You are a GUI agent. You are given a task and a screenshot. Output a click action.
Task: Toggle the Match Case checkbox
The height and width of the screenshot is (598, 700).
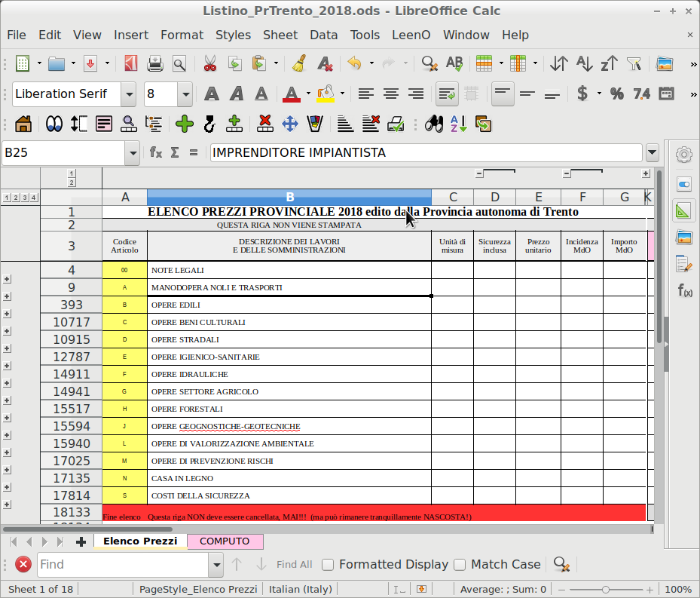(x=460, y=565)
